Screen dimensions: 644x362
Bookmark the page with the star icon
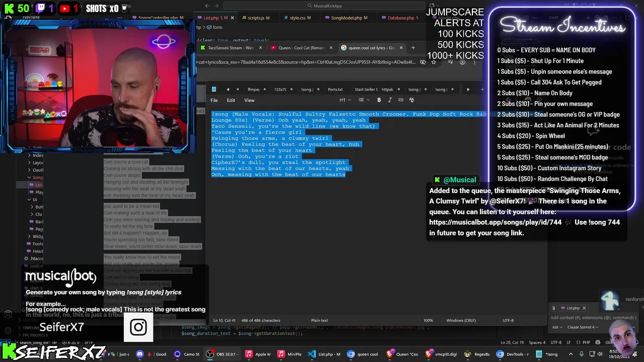pyautogui.click(x=434, y=62)
